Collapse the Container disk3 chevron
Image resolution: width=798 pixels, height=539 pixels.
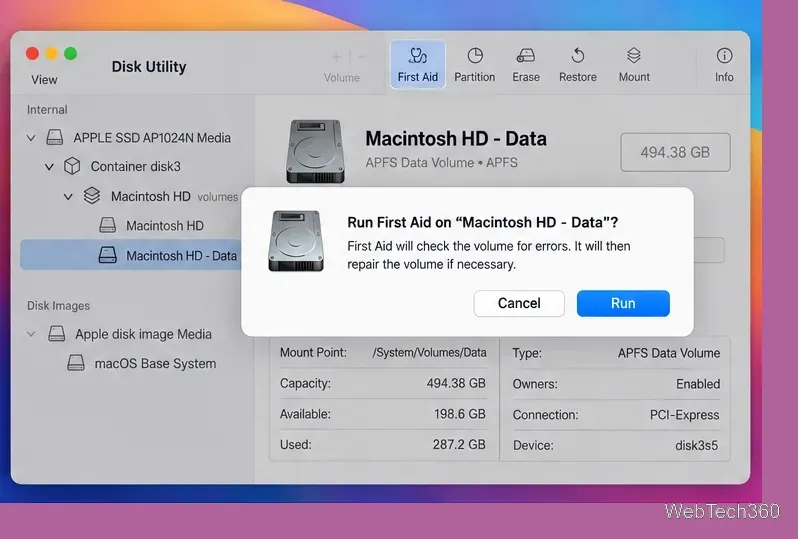pos(49,166)
